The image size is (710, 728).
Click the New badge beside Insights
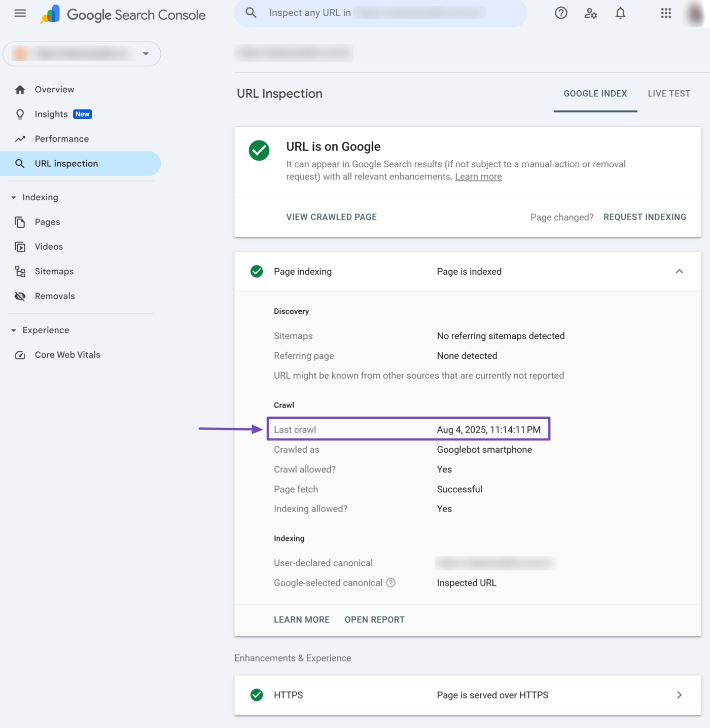click(83, 114)
